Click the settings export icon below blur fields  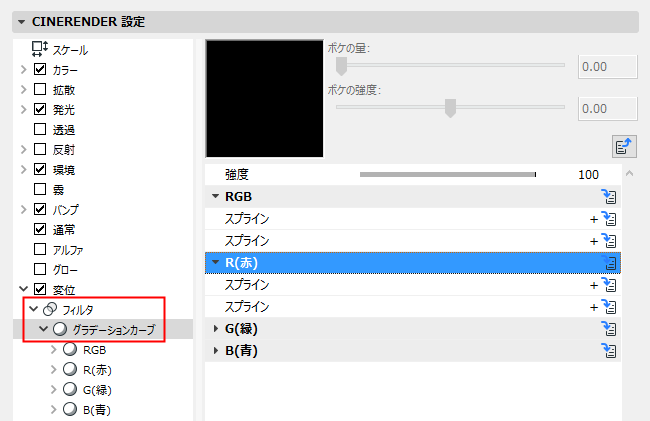click(624, 146)
